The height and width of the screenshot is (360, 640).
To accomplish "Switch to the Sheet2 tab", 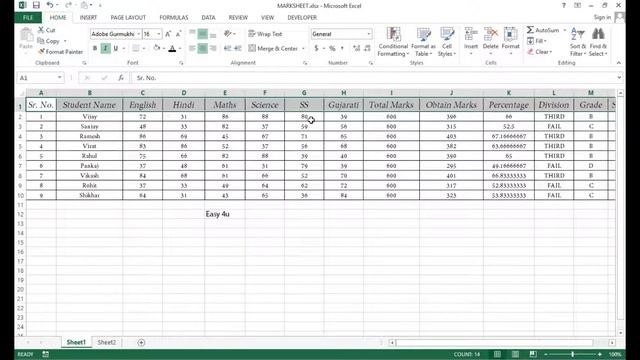I will pyautogui.click(x=107, y=342).
